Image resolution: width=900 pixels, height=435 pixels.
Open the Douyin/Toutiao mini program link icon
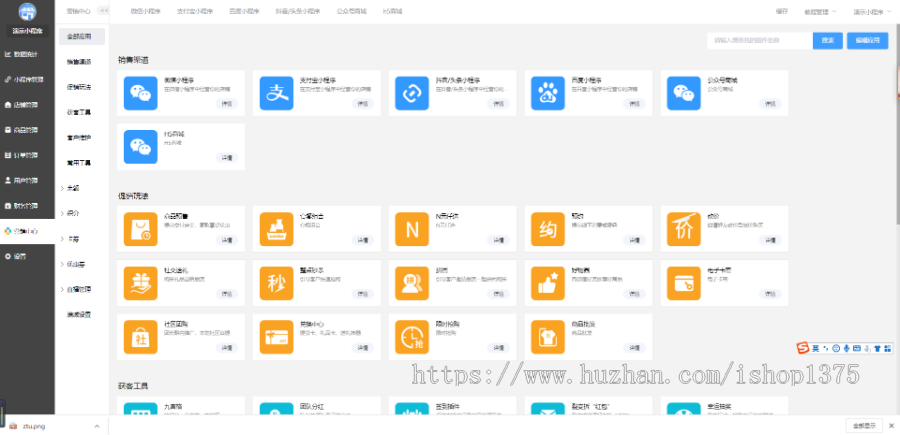point(412,93)
